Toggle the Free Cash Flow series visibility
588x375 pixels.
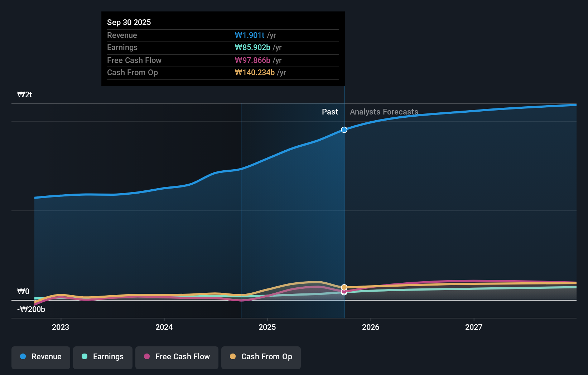(x=177, y=357)
